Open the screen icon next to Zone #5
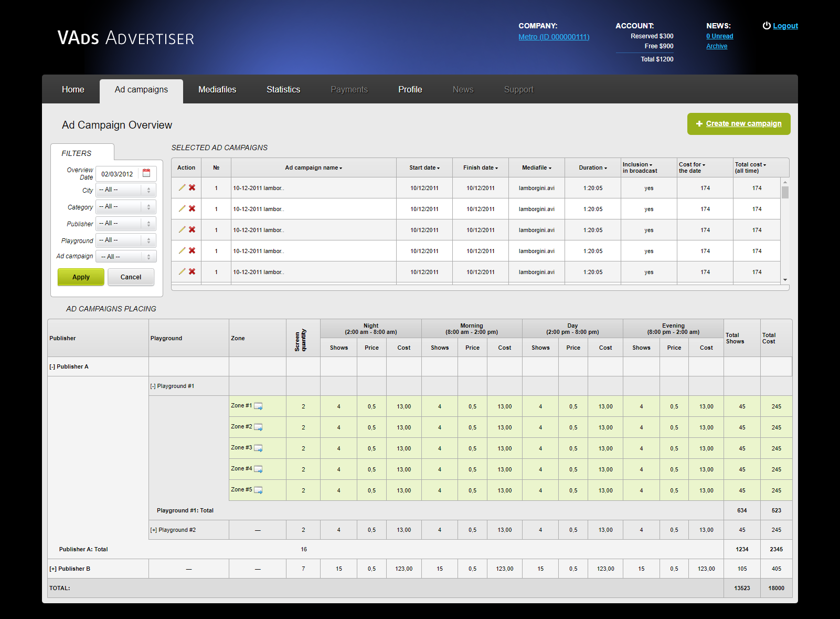This screenshot has height=619, width=840. coord(258,490)
